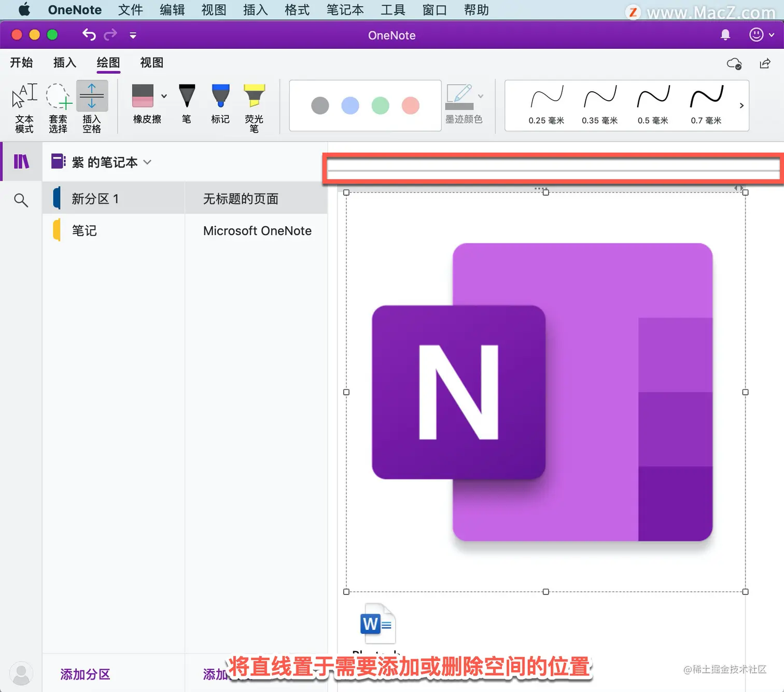Click the share icon in ribbon
This screenshot has width=784, height=692.
pos(765,63)
